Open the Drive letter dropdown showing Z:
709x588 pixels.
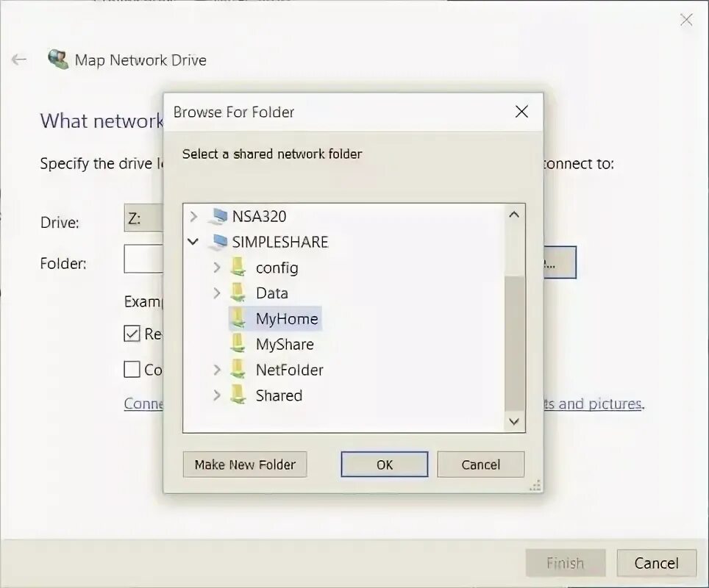point(143,218)
